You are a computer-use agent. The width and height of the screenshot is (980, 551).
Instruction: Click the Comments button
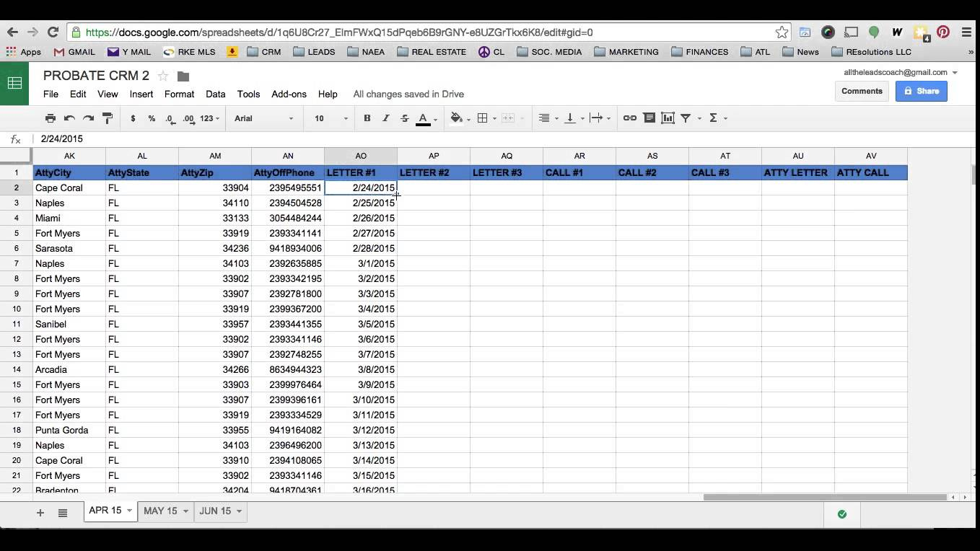click(x=862, y=91)
